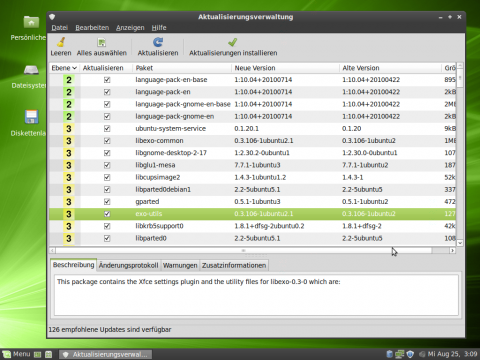Screen dimensions: 480x360
Task: Click the network tray icon
Action: (x=400, y=354)
